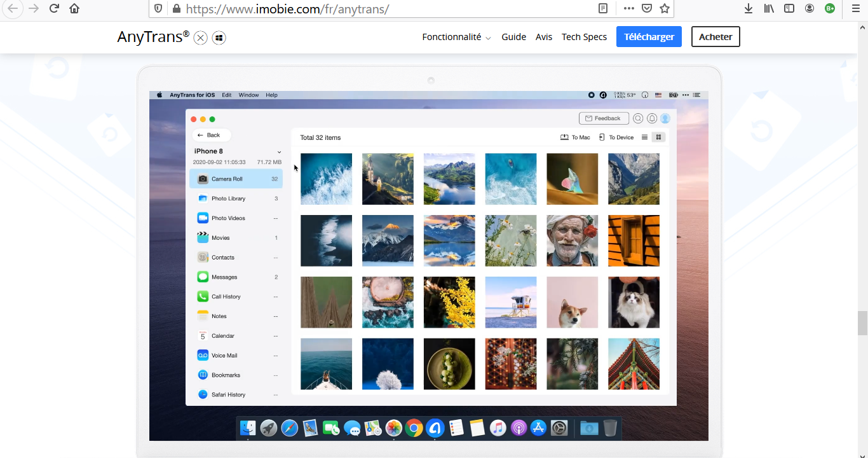Open the Movies category
This screenshot has width=868, height=458.
236,238
